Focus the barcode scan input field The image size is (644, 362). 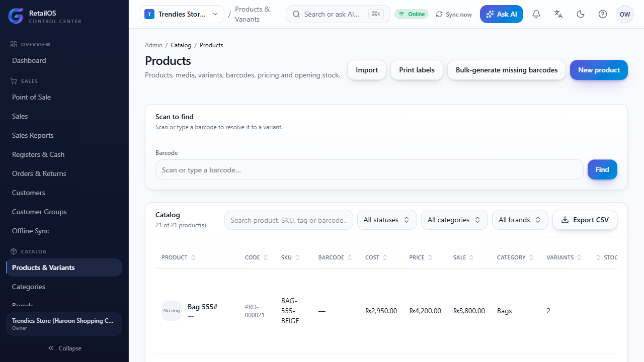tap(369, 169)
